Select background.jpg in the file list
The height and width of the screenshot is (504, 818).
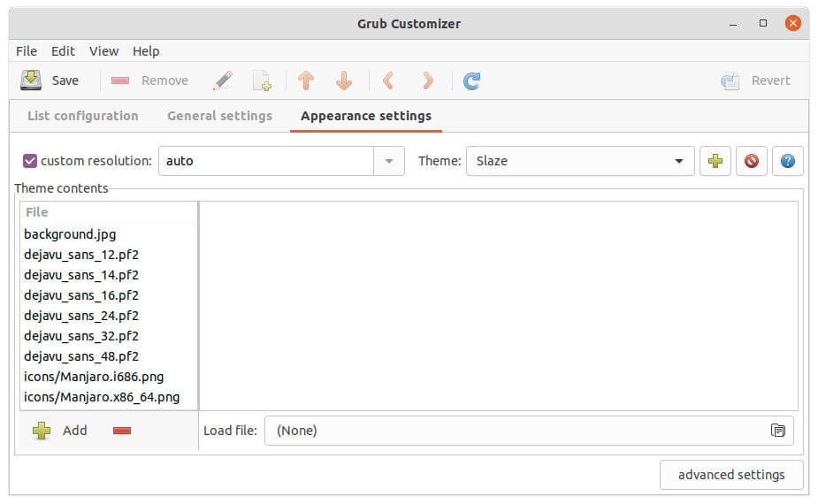click(x=70, y=234)
